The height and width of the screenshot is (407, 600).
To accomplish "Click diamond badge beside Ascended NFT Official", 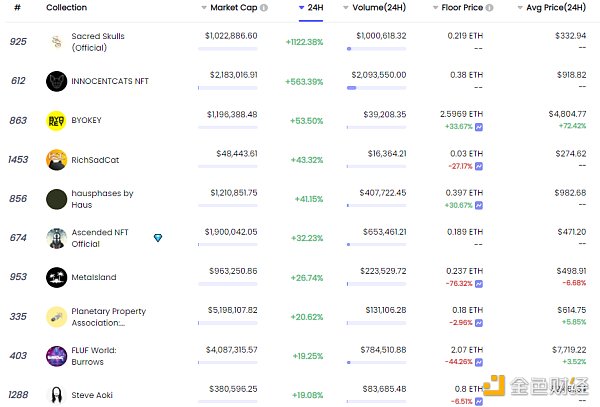I will (x=157, y=237).
